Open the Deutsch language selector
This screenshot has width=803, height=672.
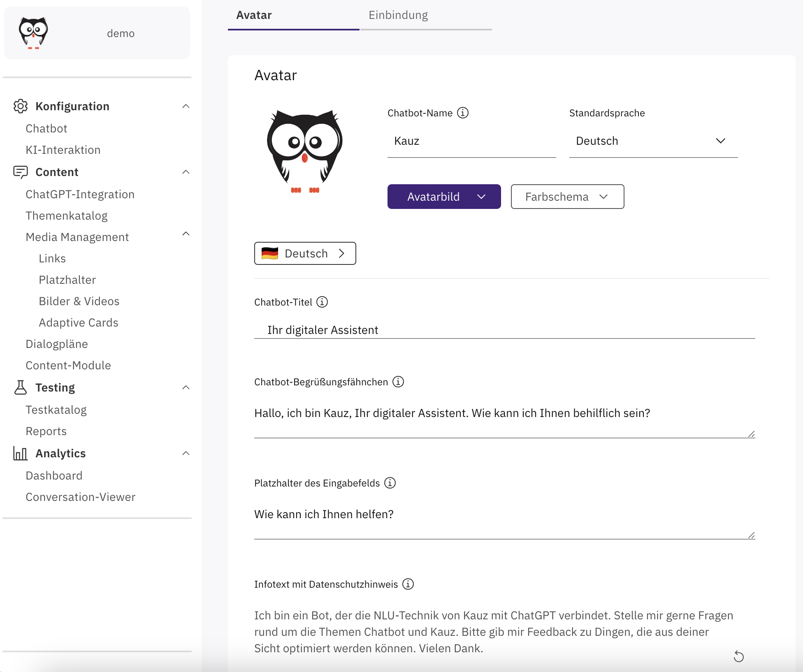click(x=305, y=253)
